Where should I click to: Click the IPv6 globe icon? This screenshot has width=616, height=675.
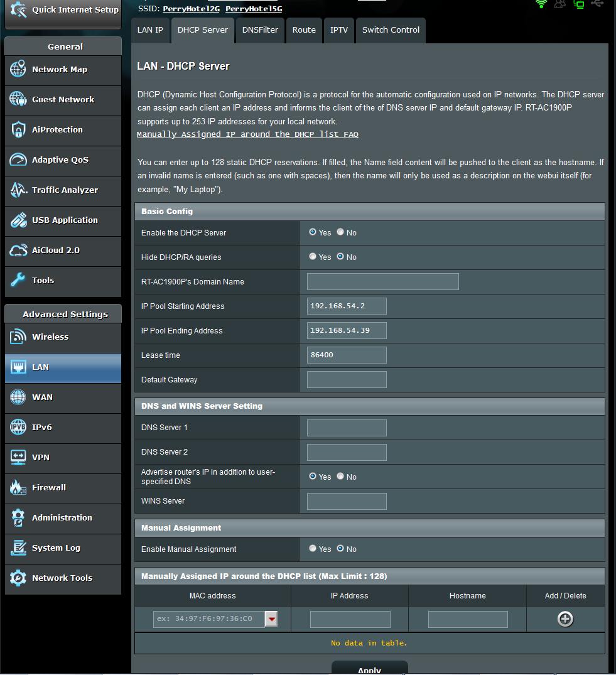18,427
